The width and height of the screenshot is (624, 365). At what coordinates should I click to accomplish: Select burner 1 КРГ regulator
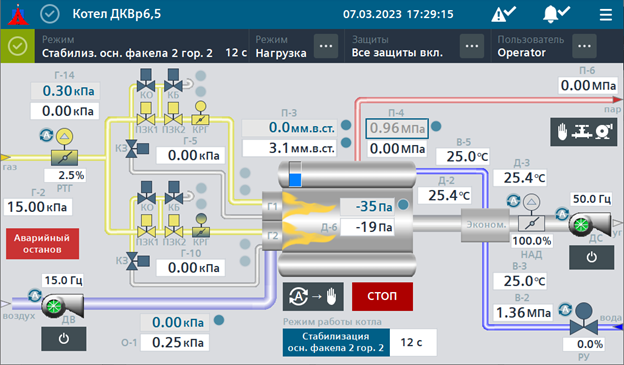tap(200, 113)
